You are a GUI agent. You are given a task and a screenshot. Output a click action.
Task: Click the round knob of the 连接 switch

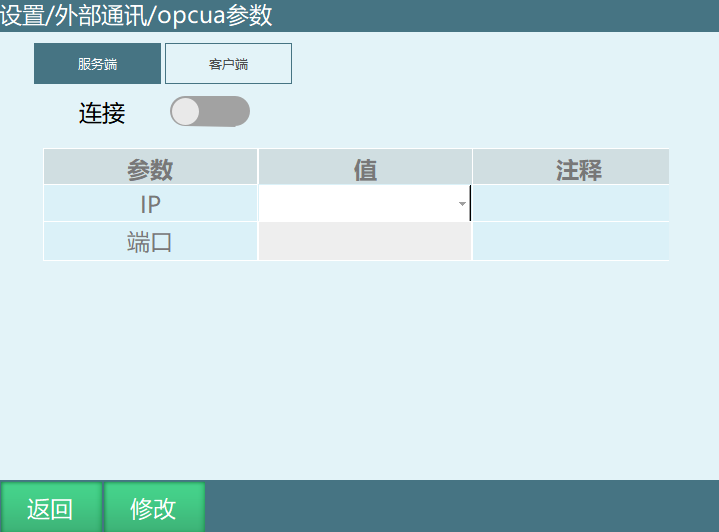pyautogui.click(x=186, y=112)
